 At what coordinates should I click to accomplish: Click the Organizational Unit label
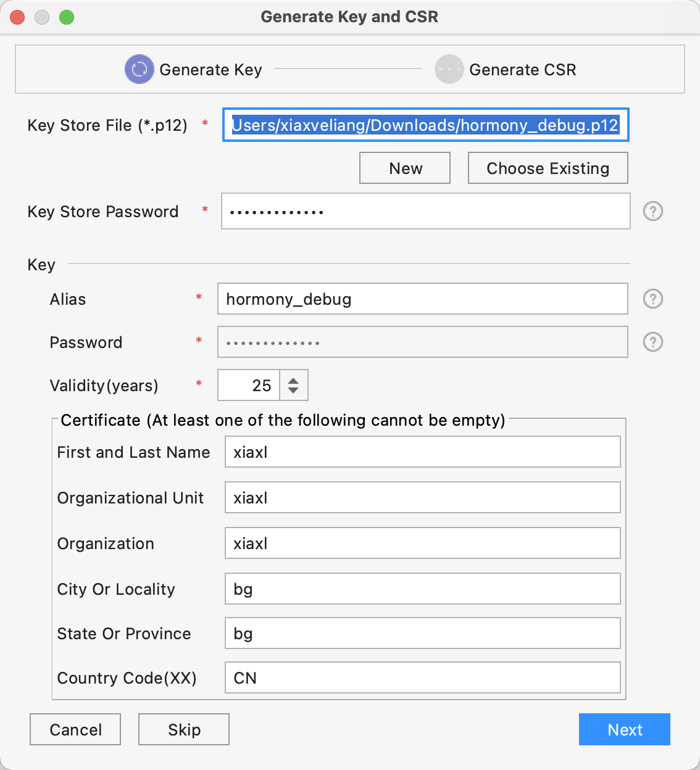(130, 498)
